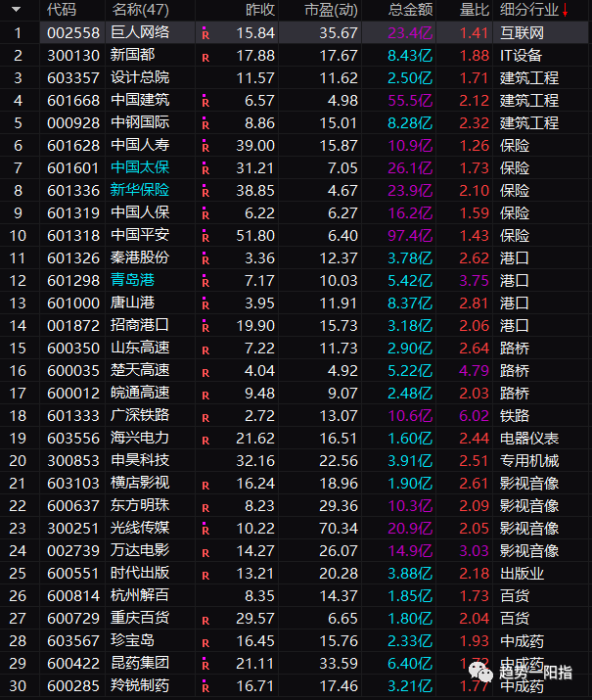The width and height of the screenshot is (592, 700).
Task: Click the 55.5亿 turnover value
Action: point(410,101)
